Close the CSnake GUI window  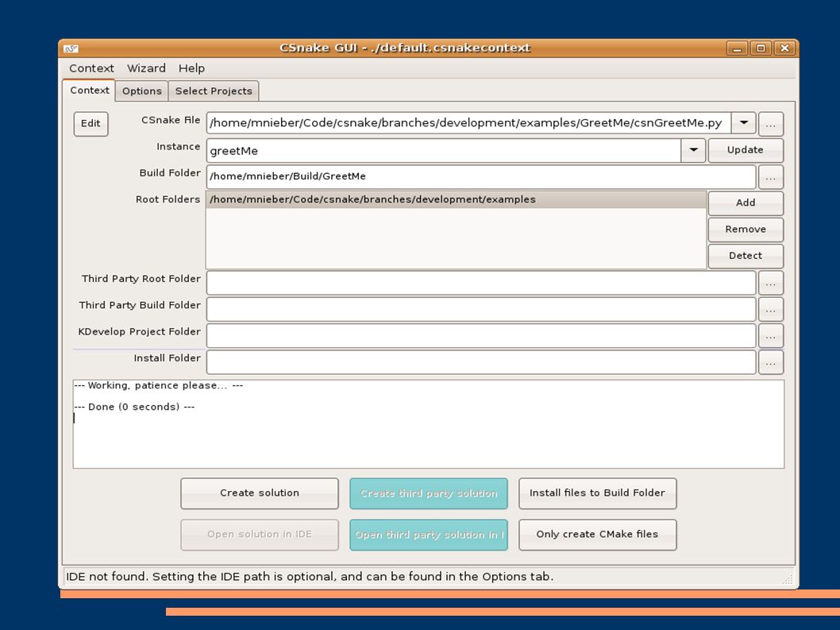tap(785, 48)
